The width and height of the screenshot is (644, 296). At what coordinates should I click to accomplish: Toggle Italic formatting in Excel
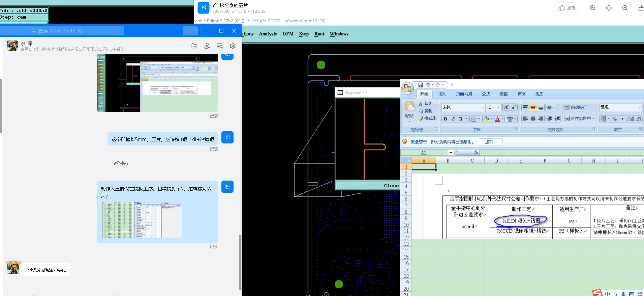tap(453, 119)
